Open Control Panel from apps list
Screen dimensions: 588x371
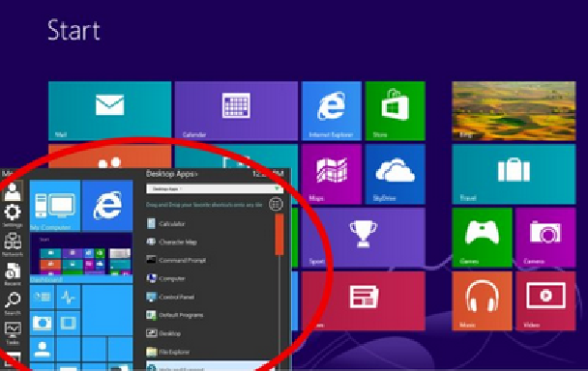click(170, 297)
